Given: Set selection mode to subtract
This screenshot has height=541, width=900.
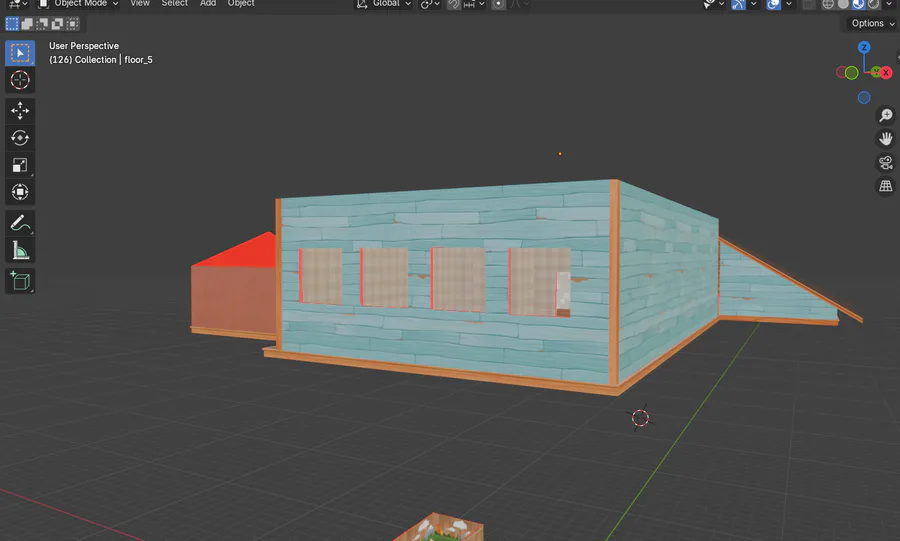Looking at the screenshot, I should [42, 24].
